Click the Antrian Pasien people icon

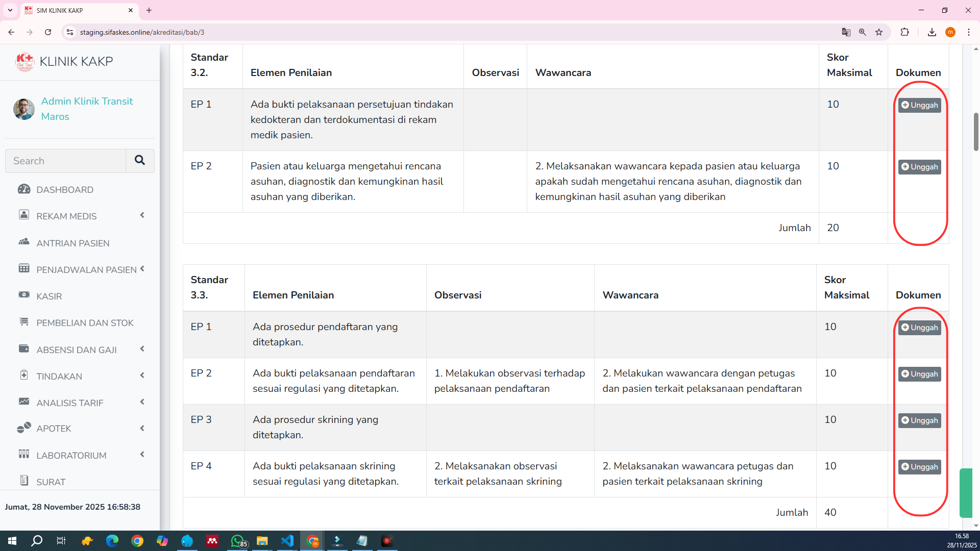tap(24, 242)
